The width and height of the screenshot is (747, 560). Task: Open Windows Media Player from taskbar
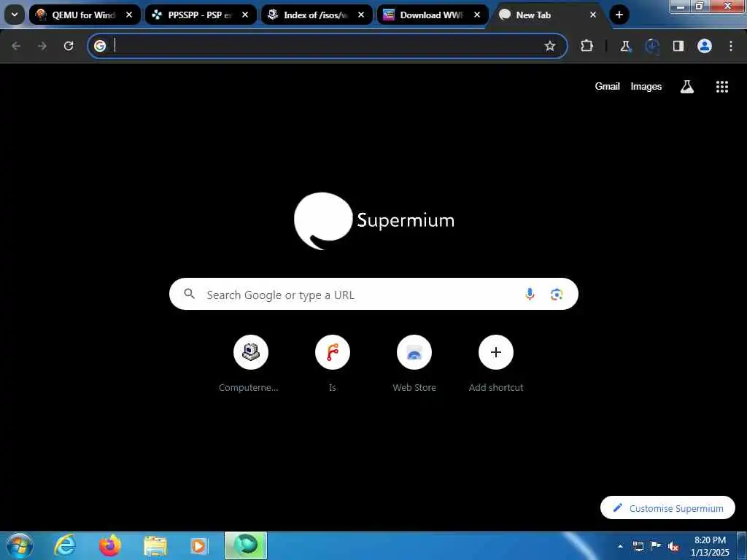(198, 545)
